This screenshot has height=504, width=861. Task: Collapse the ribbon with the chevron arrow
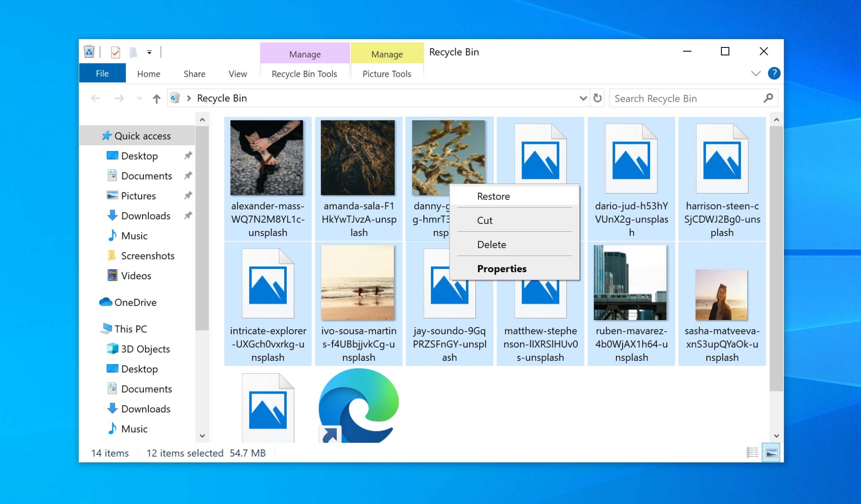tap(755, 73)
